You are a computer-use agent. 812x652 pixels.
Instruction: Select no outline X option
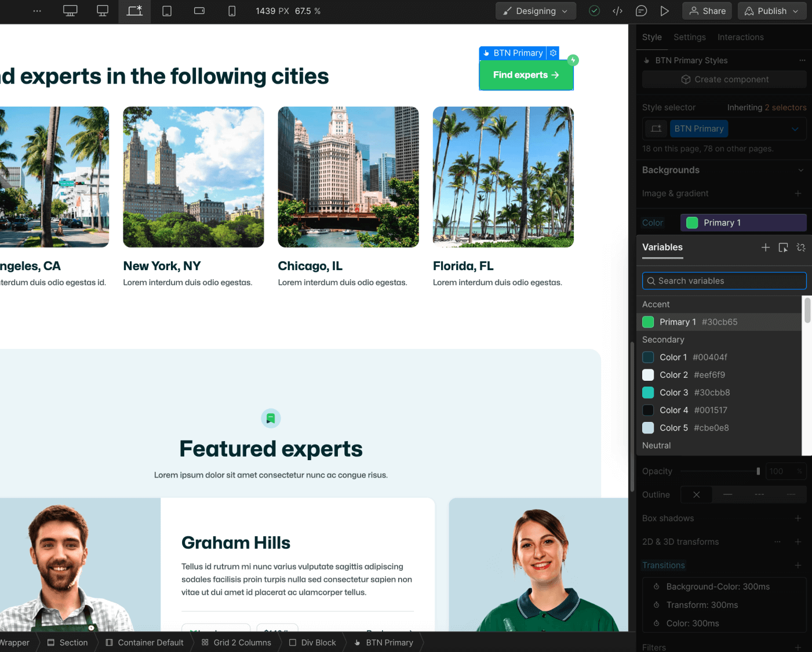(696, 495)
